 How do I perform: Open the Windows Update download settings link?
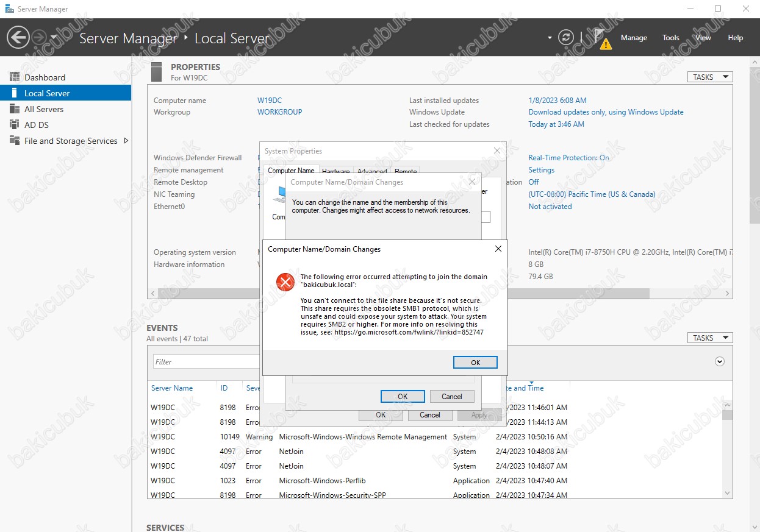(606, 112)
